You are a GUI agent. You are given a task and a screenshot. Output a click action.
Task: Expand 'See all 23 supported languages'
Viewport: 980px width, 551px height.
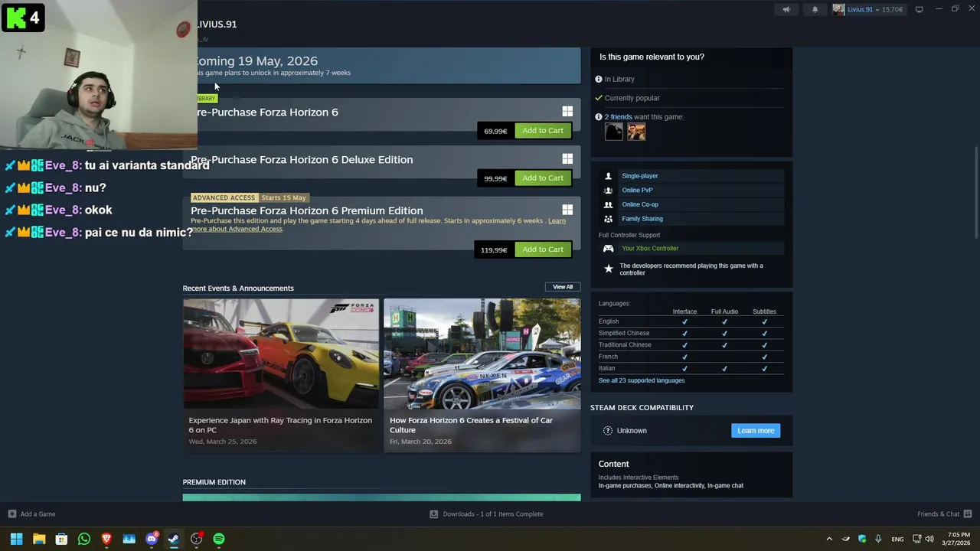(642, 380)
